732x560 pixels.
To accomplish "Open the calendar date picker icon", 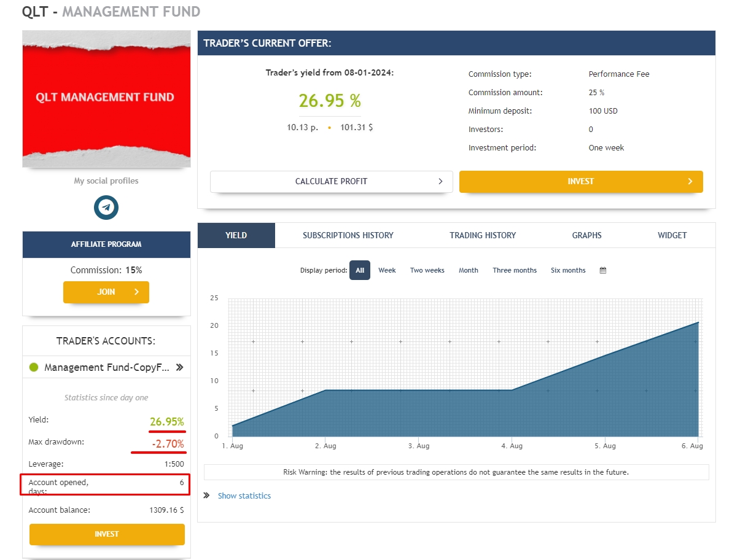I will (x=603, y=270).
